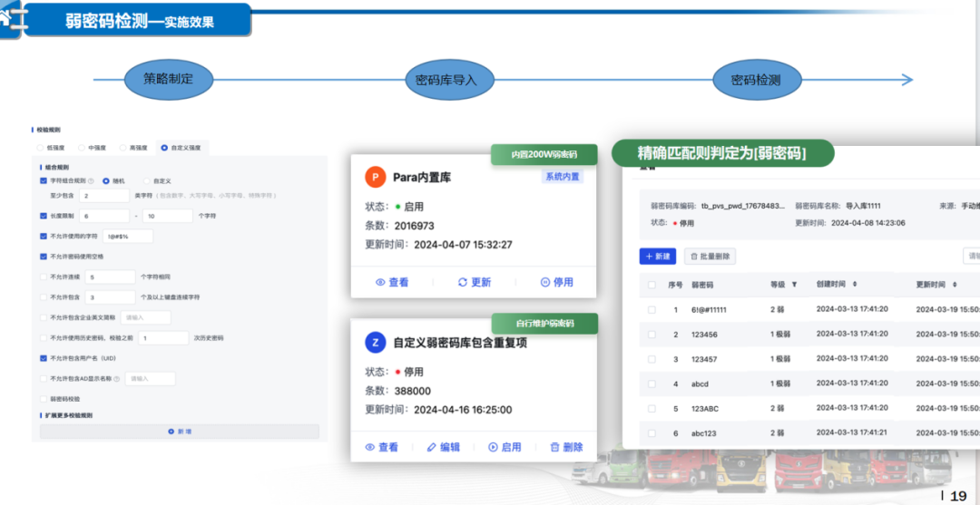Uncheck the 不允许使用的字符 checkbox
The image size is (980, 505).
point(44,237)
